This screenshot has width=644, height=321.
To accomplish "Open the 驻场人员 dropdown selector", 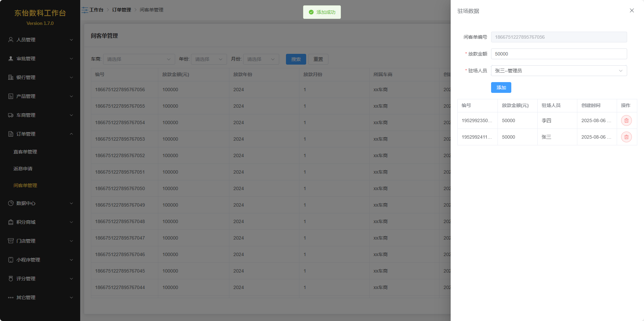I will (x=558, y=71).
